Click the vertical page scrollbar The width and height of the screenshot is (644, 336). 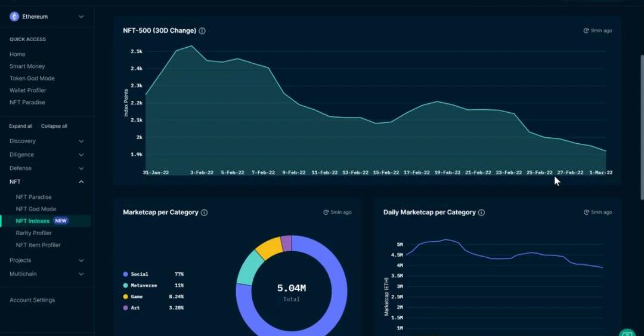(641, 125)
